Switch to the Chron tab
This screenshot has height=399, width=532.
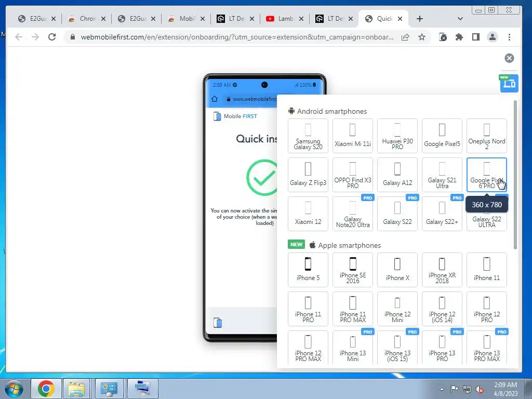tap(87, 19)
